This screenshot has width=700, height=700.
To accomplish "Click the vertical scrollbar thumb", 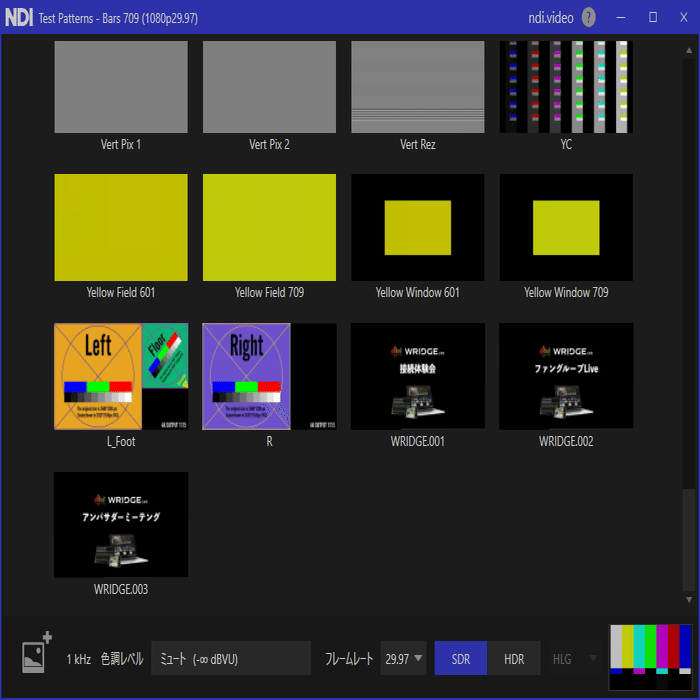I will coord(689,539).
